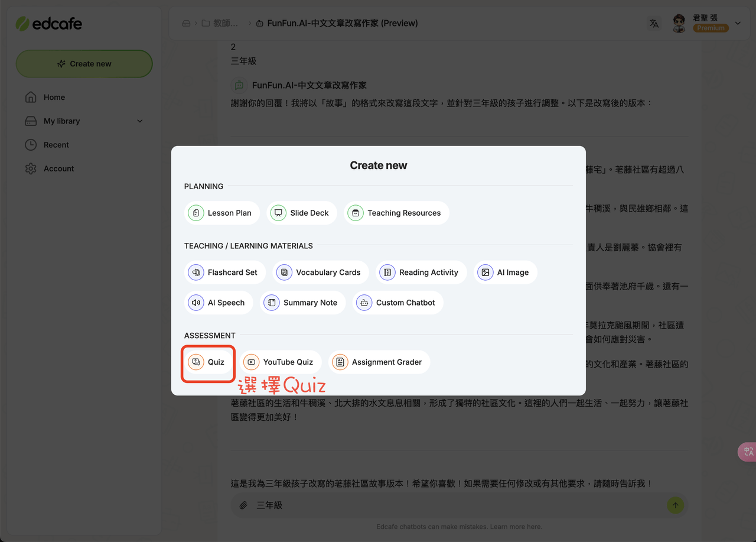
Task: Click the Account gear icon
Action: tap(31, 168)
